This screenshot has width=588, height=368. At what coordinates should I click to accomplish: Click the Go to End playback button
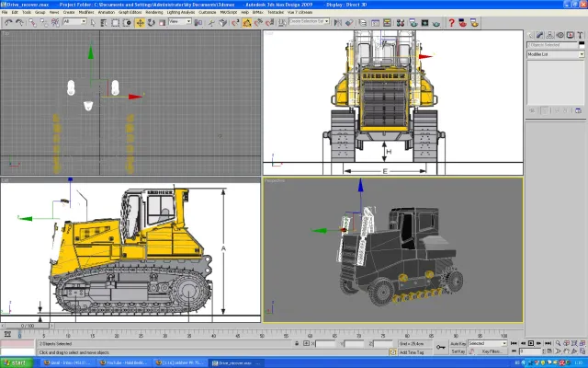548,343
